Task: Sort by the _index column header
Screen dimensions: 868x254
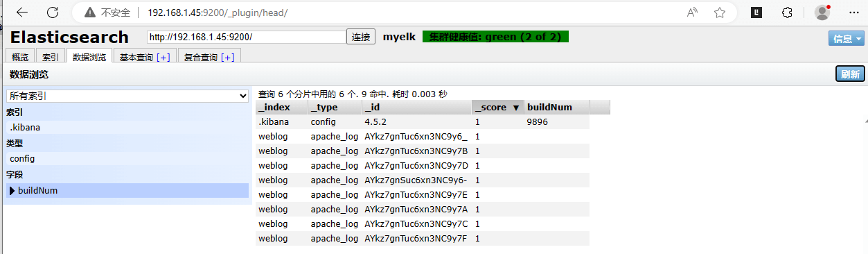Action: tap(281, 107)
